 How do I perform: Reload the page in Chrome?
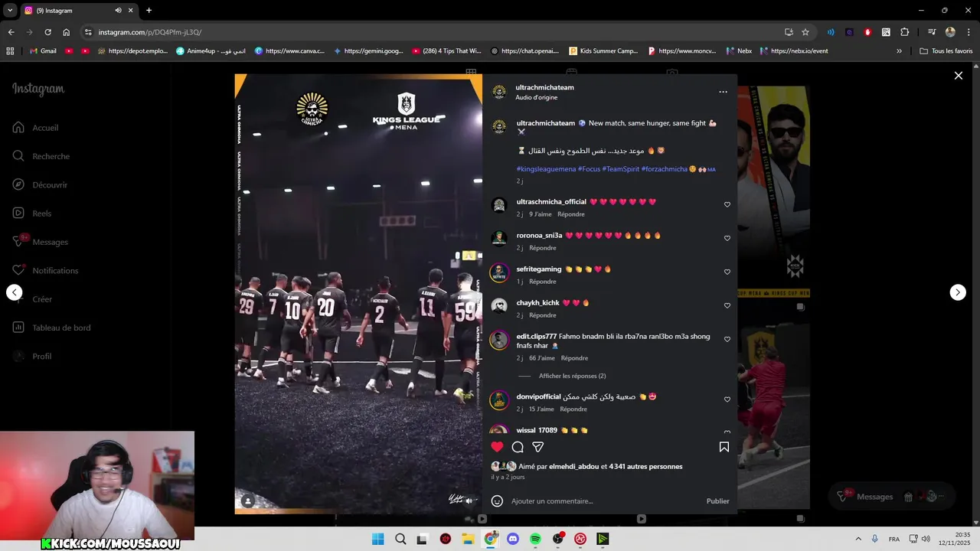tap(47, 32)
